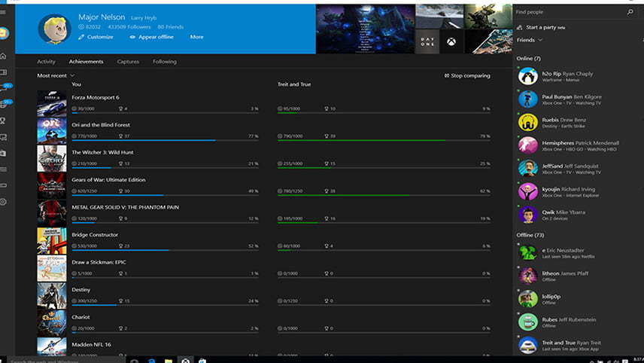644x363 pixels.
Task: Toggle Appear offline status
Action: 151,37
